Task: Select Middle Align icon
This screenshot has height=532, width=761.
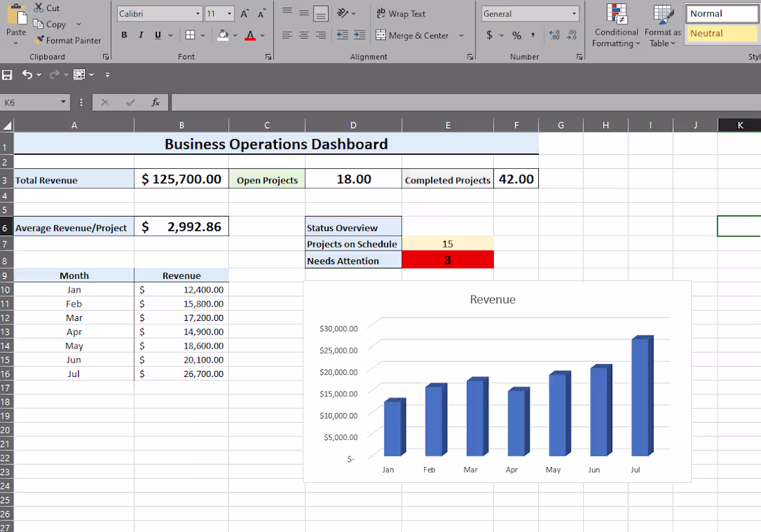Action: 304,12
